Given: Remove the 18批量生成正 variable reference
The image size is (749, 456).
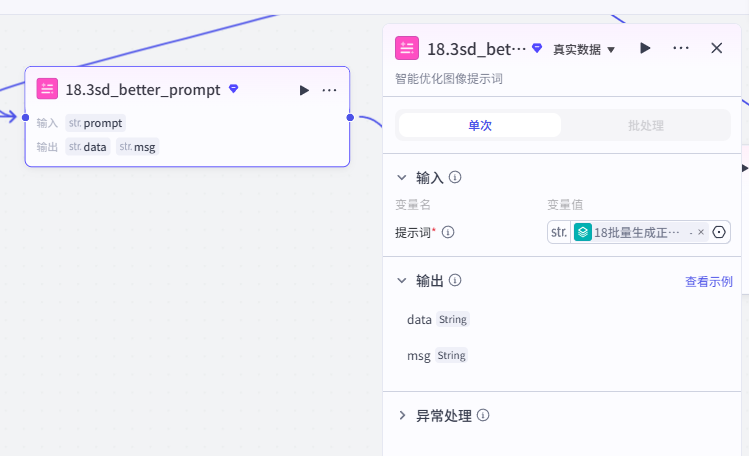Looking at the screenshot, I should 701,232.
